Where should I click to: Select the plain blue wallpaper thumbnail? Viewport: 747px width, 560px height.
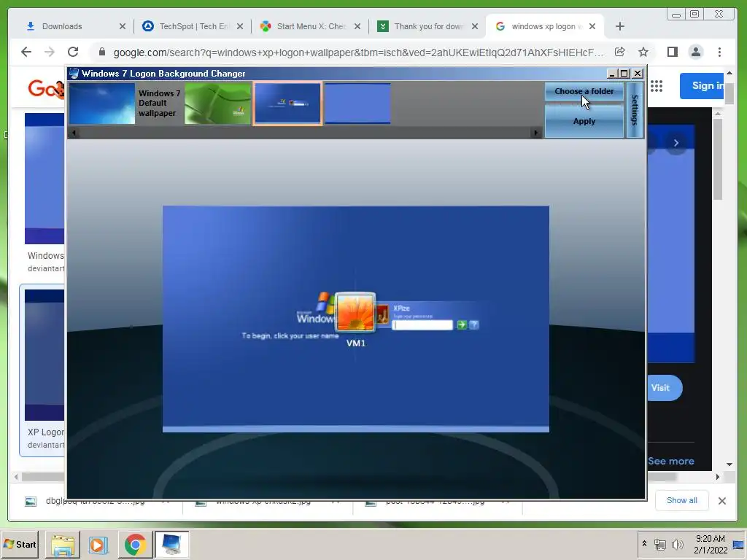tap(357, 104)
